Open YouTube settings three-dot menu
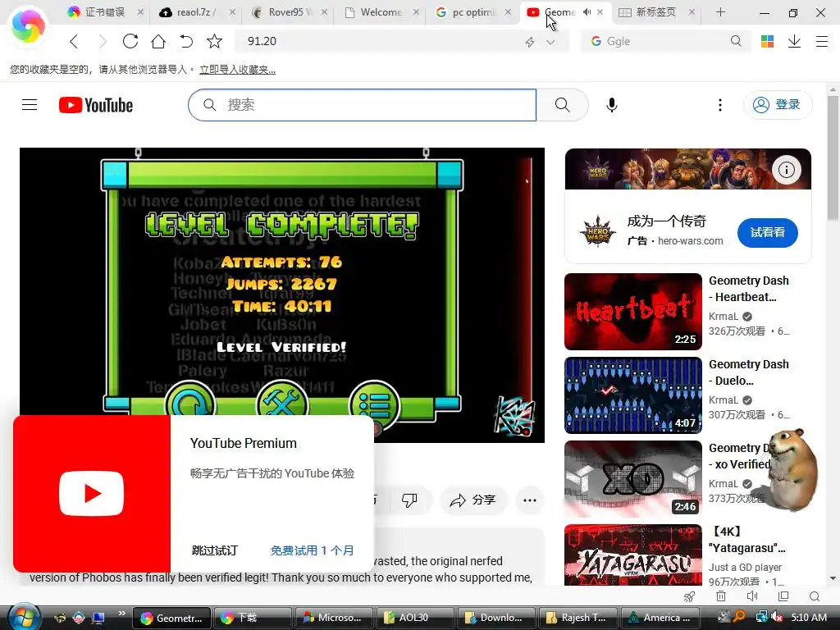 pyautogui.click(x=720, y=105)
